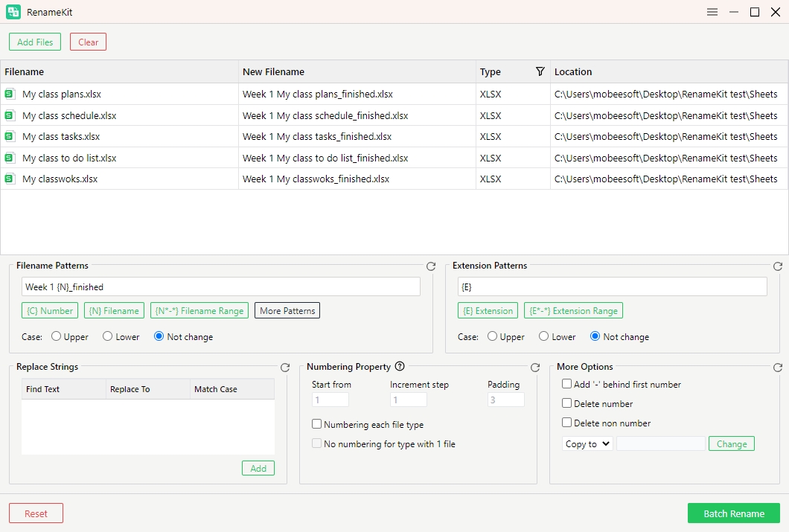This screenshot has width=789, height=532.
Task: Select Not change case for extension
Action: 595,336
